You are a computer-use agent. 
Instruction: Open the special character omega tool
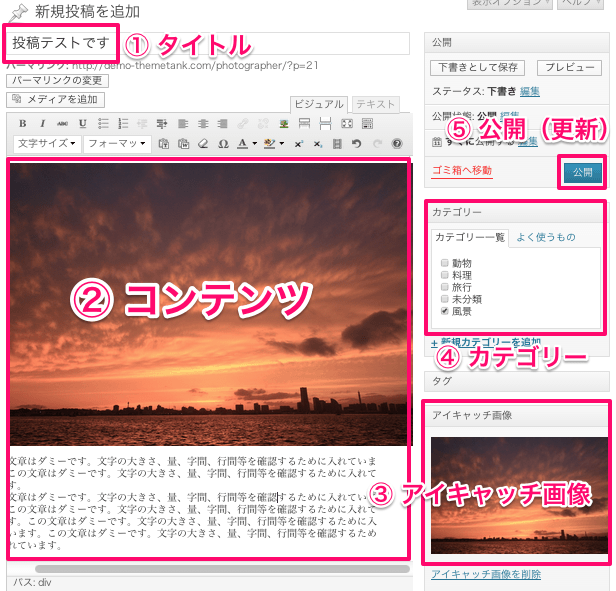(x=223, y=144)
